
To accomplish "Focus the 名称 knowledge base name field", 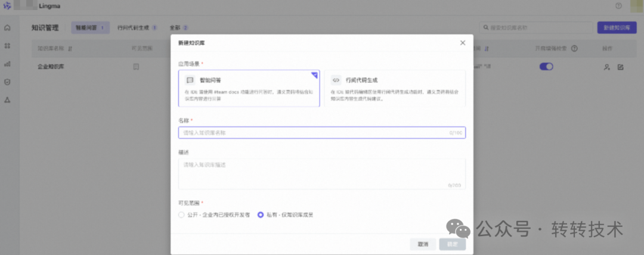I will click(x=322, y=133).
